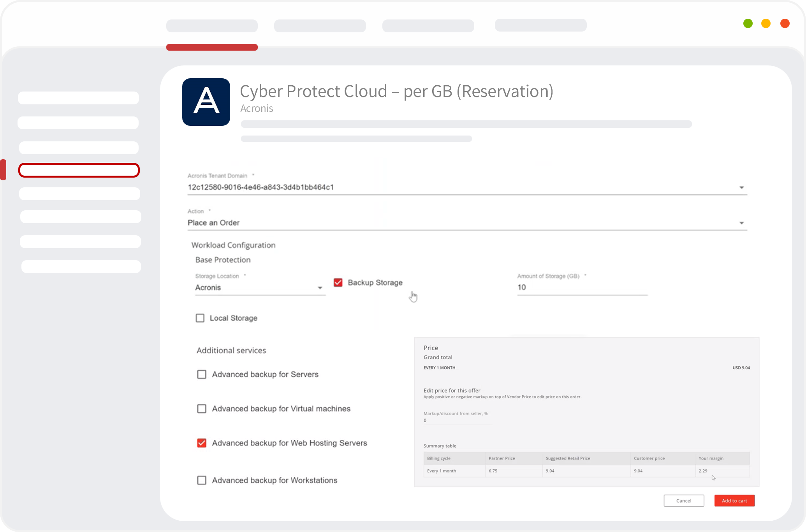Enable the Local Storage checkbox
This screenshot has width=806, height=532.
click(x=200, y=318)
